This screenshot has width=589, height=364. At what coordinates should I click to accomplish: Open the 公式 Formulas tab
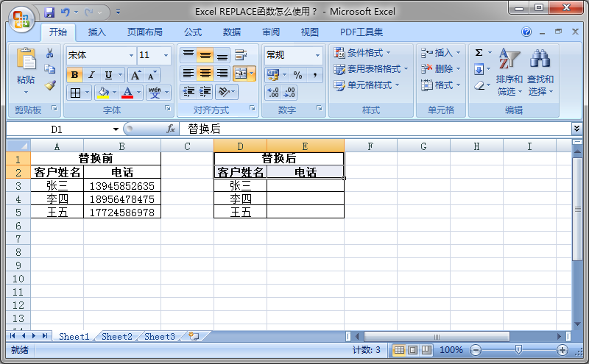pos(193,32)
